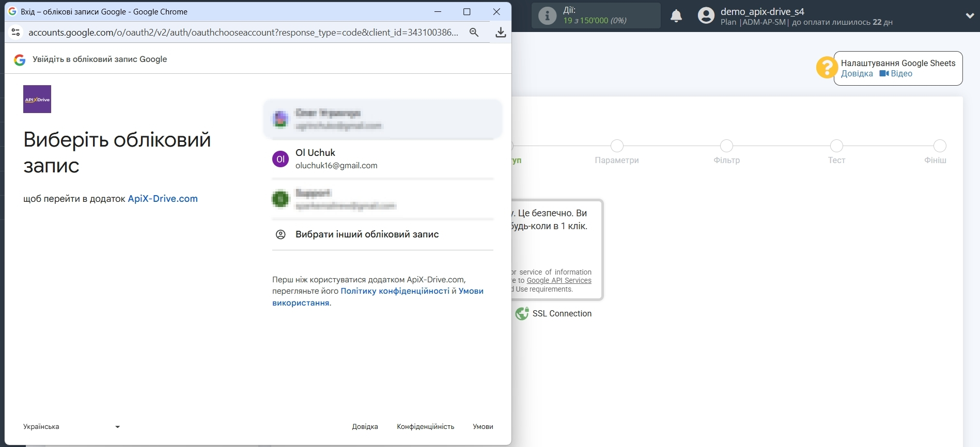The height and width of the screenshot is (447, 980).
Task: Click the SSL Connection shield icon
Action: [522, 313]
